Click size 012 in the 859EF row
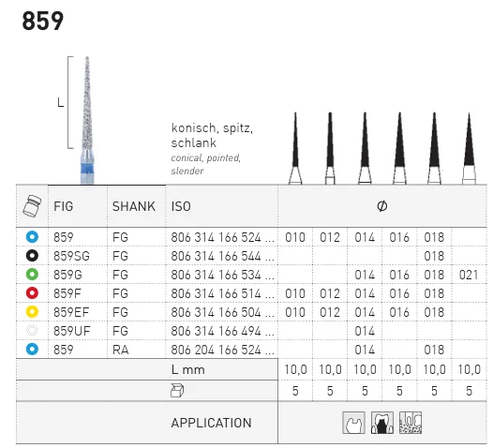The image size is (493, 448). tap(330, 312)
